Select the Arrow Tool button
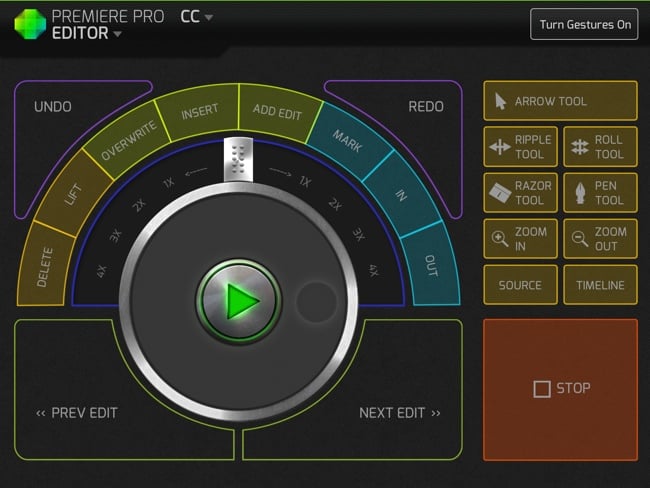 [560, 101]
